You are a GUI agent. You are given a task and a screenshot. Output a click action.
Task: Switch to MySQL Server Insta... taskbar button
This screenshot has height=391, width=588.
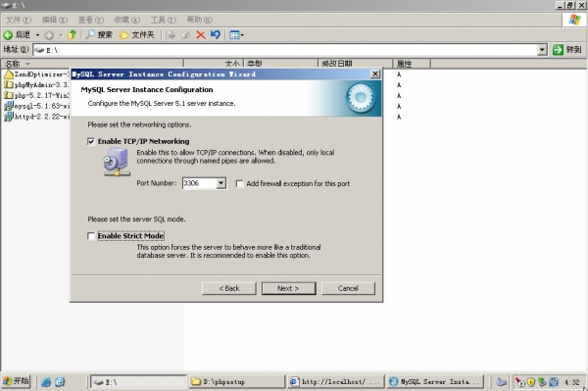tap(435, 381)
